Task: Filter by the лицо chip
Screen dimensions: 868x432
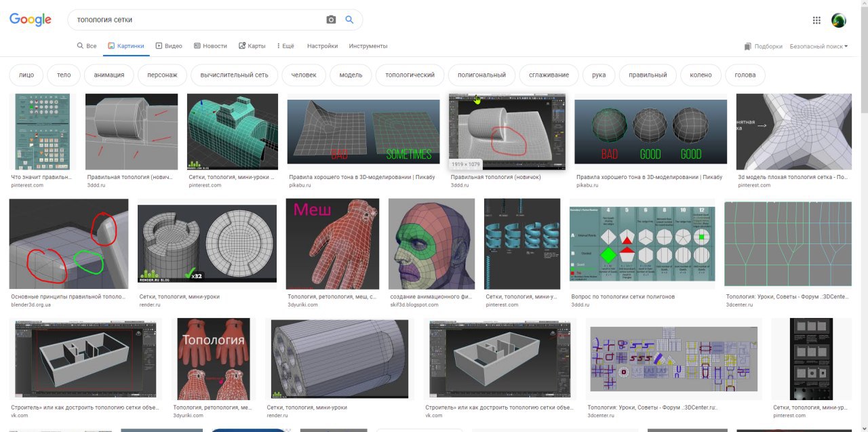Action: (x=26, y=75)
